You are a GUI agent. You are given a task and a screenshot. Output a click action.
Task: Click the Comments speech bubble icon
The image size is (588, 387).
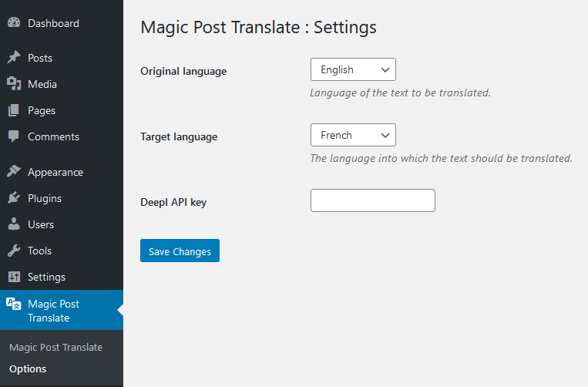click(14, 136)
